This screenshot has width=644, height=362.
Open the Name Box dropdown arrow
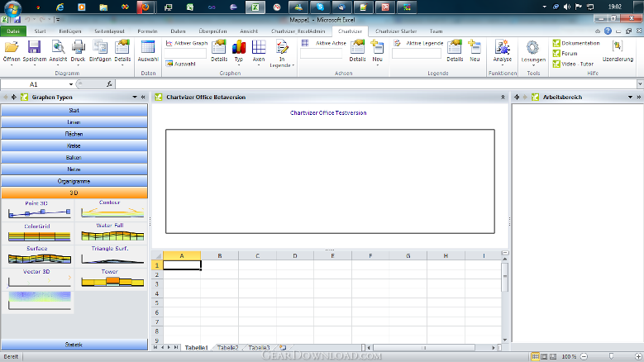[x=70, y=84]
